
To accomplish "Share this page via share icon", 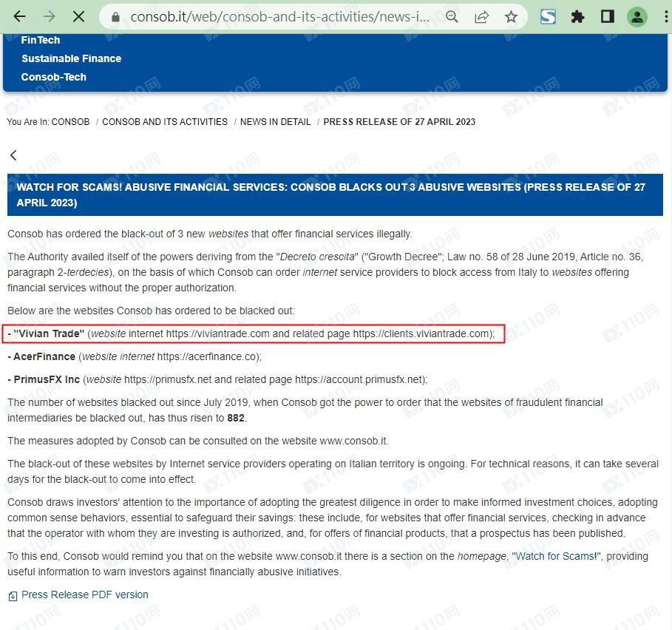I will pyautogui.click(x=481, y=16).
